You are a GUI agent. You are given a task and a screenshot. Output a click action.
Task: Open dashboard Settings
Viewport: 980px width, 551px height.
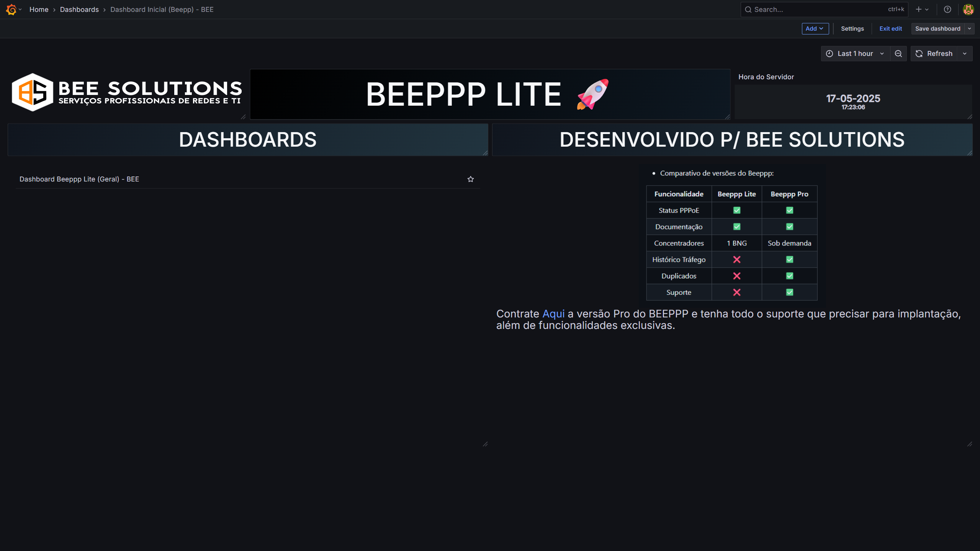coord(852,28)
